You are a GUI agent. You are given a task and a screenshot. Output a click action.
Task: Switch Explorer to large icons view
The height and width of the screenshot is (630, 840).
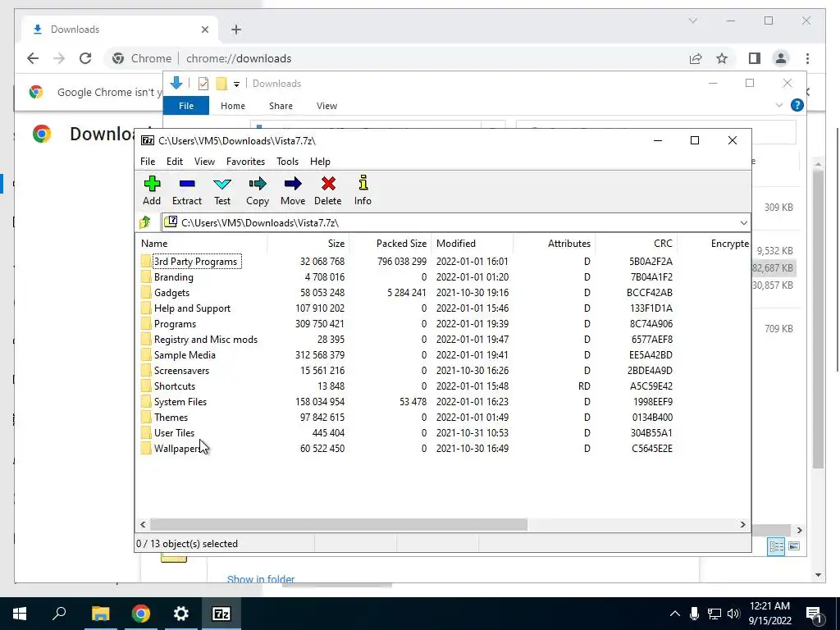tap(794, 546)
